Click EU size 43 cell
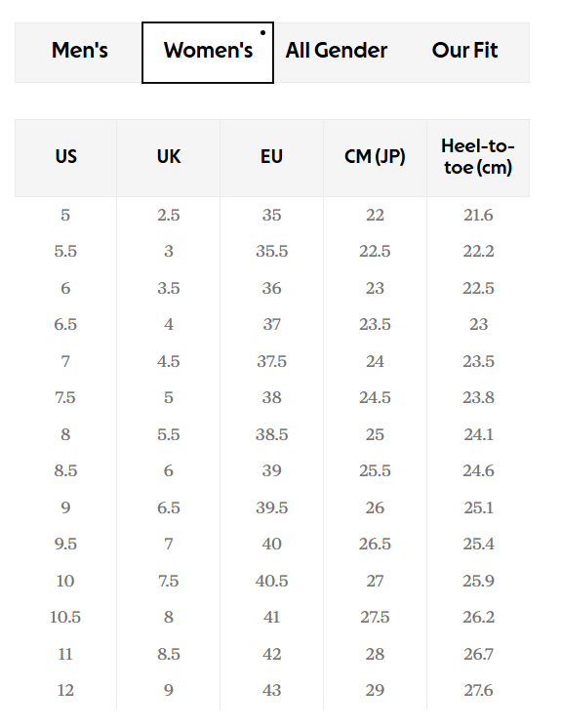Screen dimensions: 561x728 point(271,690)
